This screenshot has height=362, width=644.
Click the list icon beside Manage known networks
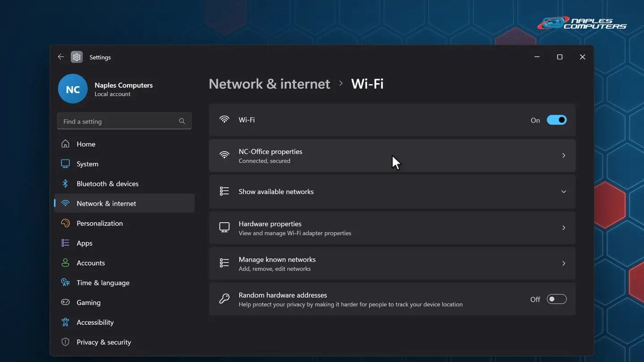click(x=224, y=263)
